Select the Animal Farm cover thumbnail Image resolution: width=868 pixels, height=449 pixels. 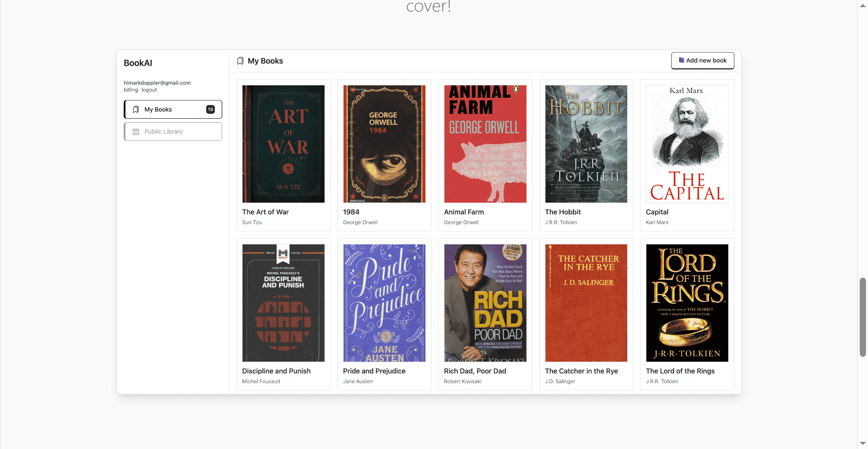485,144
